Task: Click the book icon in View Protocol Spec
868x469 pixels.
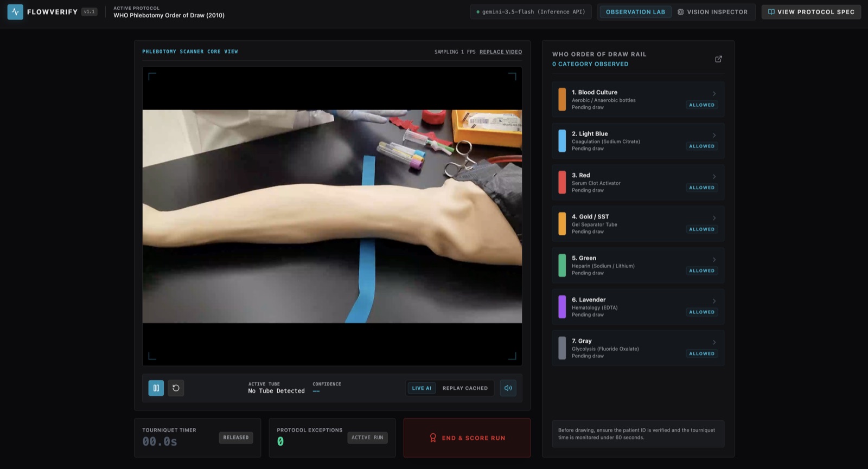Action: (771, 12)
